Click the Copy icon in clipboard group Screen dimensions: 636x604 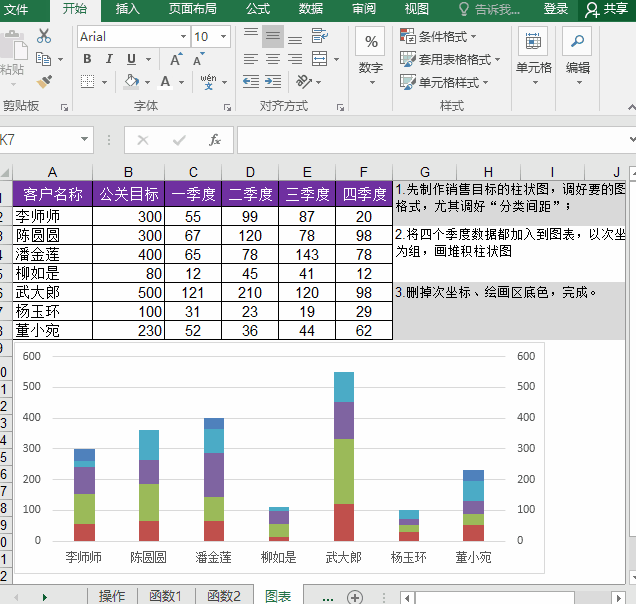tap(43, 59)
